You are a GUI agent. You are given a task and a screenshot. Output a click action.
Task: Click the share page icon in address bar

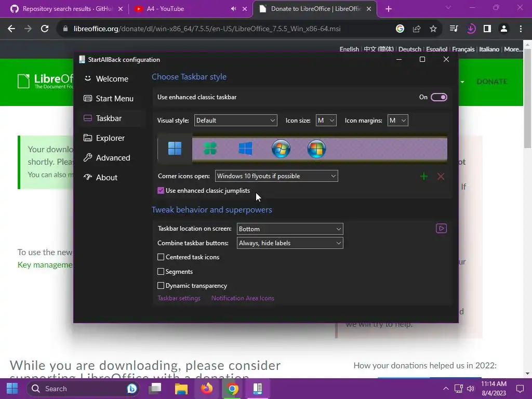tap(417, 29)
